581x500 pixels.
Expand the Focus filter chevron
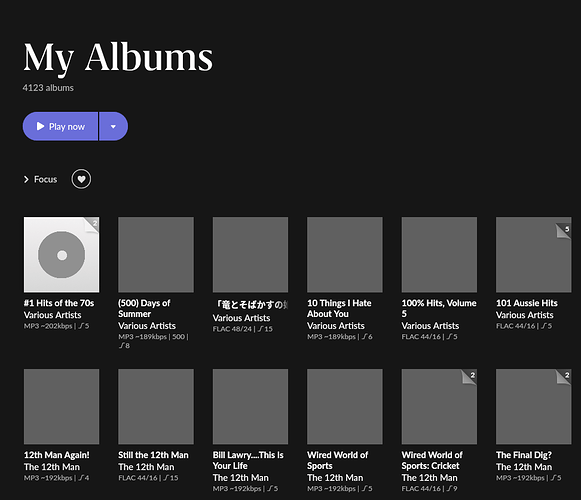click(26, 179)
